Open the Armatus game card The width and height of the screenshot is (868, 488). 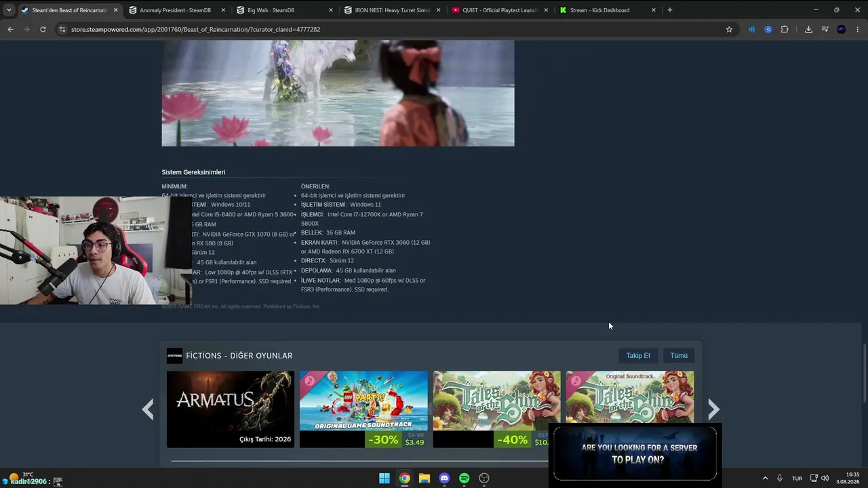point(231,409)
